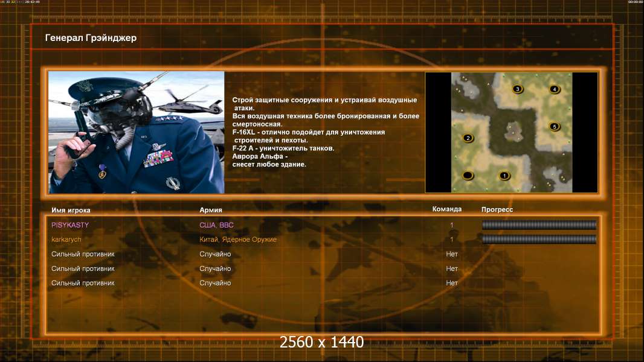The width and height of the screenshot is (644, 362).
Task: Click the unnumbered black start marker on minimap
Action: coord(468,176)
